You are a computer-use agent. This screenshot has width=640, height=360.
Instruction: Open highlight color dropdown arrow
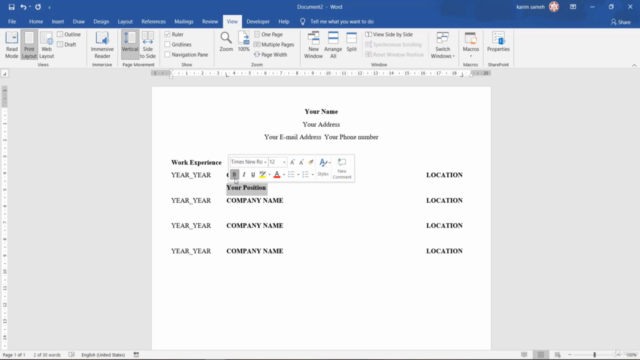click(x=269, y=174)
